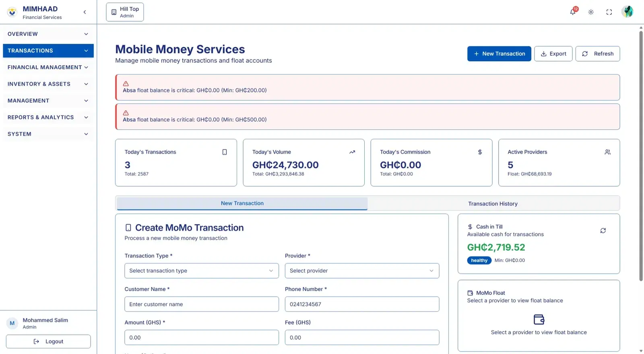Click the warning icon on first Absa alert

126,84
